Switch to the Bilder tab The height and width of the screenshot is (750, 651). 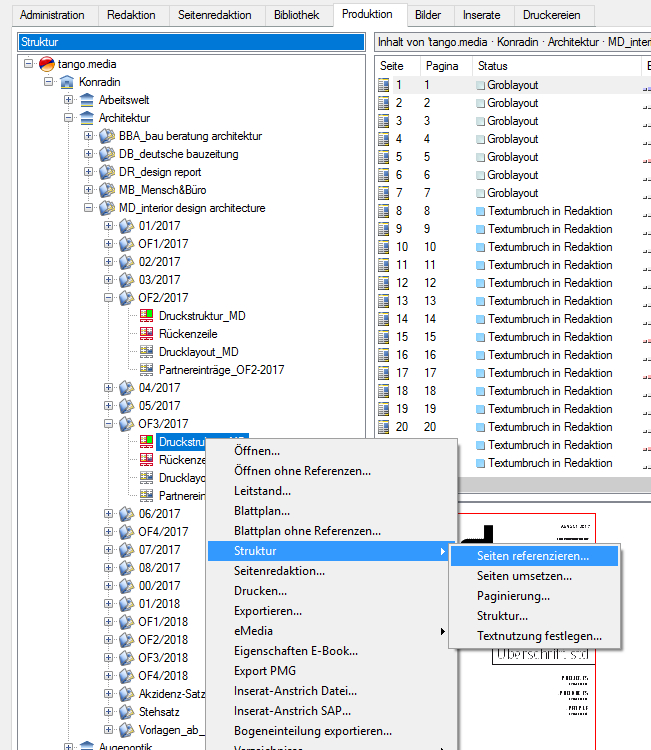click(x=426, y=15)
